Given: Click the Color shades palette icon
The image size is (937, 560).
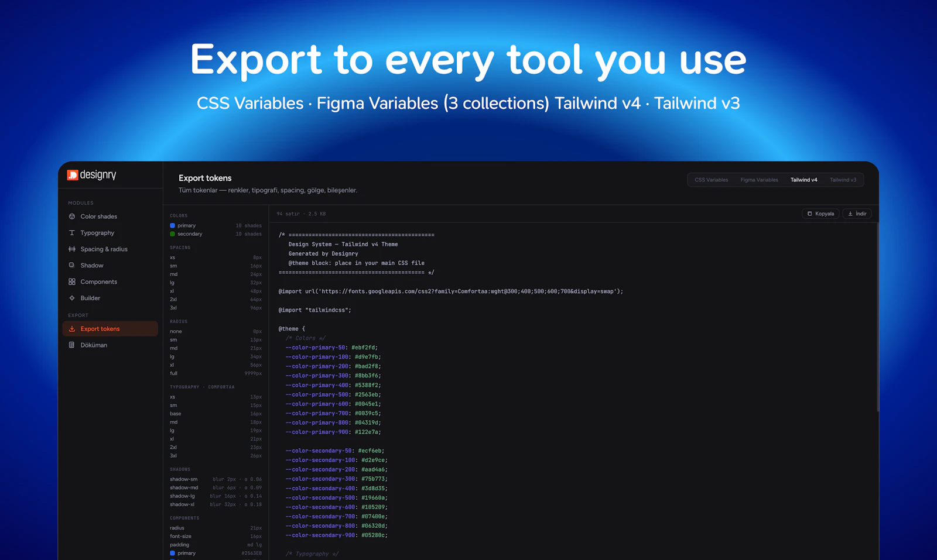Looking at the screenshot, I should tap(72, 217).
